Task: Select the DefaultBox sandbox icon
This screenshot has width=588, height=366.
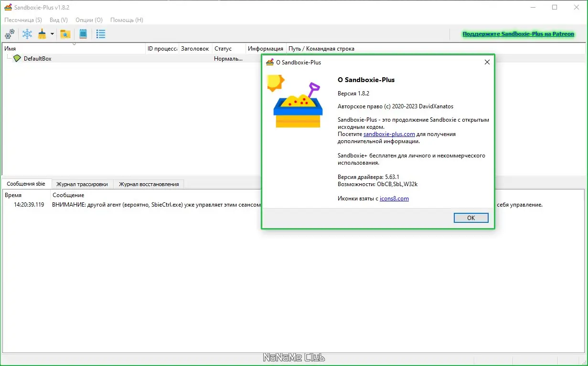Action: [17, 58]
